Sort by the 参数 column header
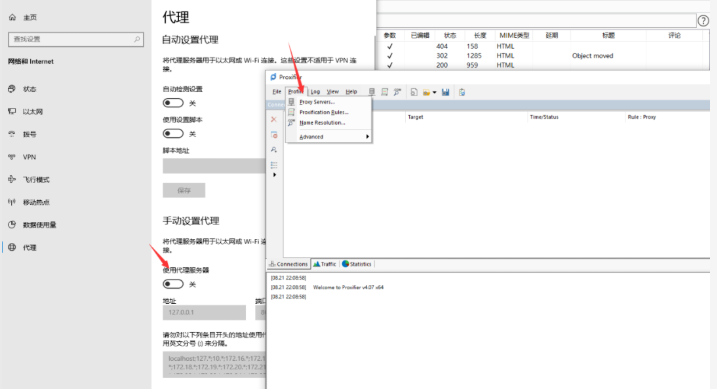 [x=390, y=35]
